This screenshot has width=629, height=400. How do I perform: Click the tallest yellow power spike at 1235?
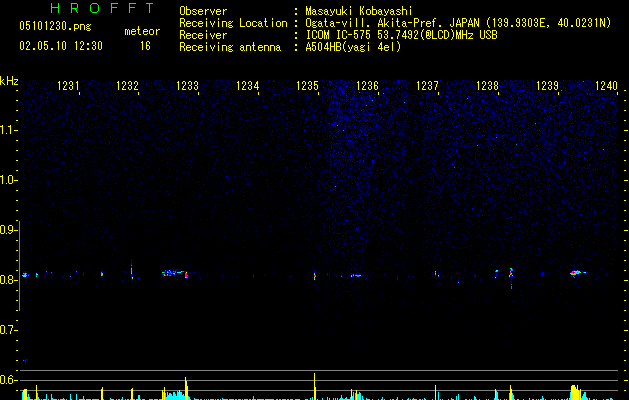[x=314, y=386]
